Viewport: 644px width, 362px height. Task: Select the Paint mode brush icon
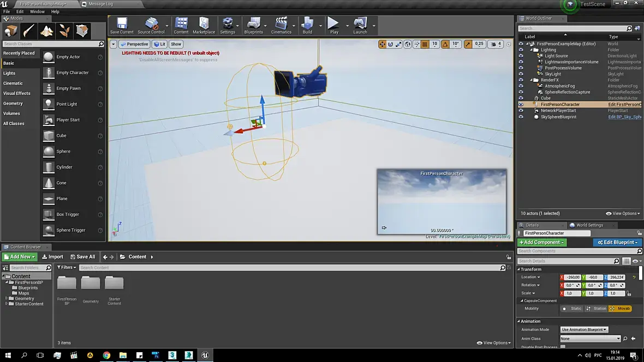coord(29,31)
